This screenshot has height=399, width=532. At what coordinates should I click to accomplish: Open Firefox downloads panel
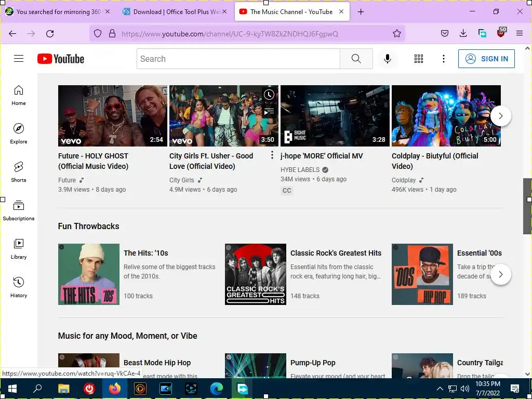(x=463, y=33)
